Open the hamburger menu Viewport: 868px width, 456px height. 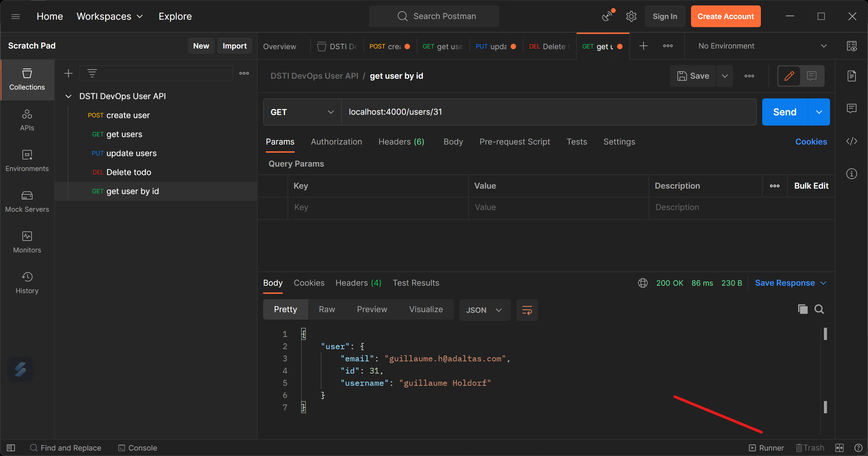click(x=16, y=16)
